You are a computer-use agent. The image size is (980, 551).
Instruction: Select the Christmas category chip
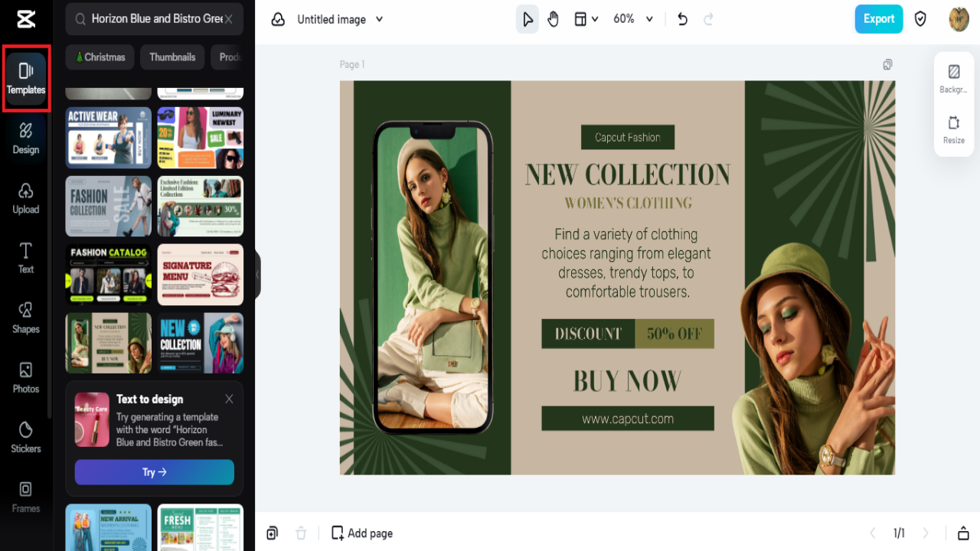[100, 57]
